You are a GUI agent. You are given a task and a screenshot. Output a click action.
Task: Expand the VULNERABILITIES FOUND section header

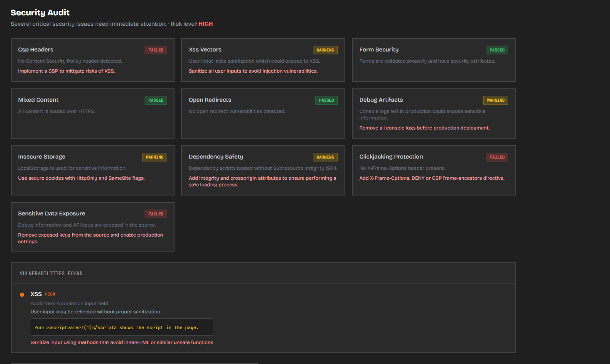click(x=51, y=273)
